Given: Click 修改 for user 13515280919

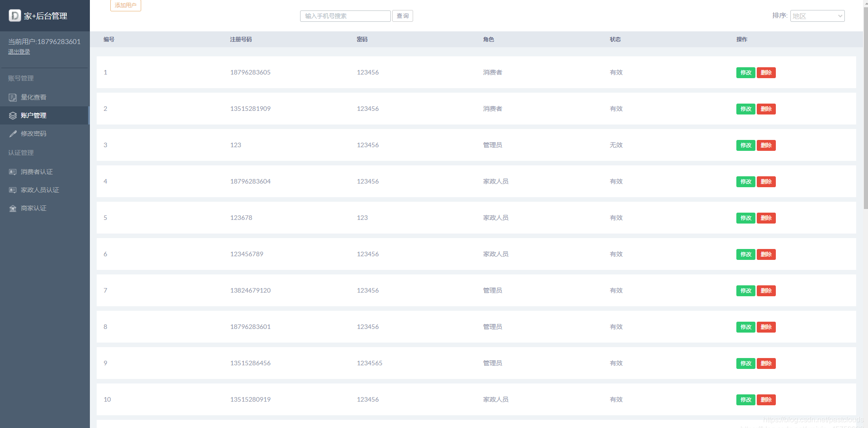Looking at the screenshot, I should 746,400.
